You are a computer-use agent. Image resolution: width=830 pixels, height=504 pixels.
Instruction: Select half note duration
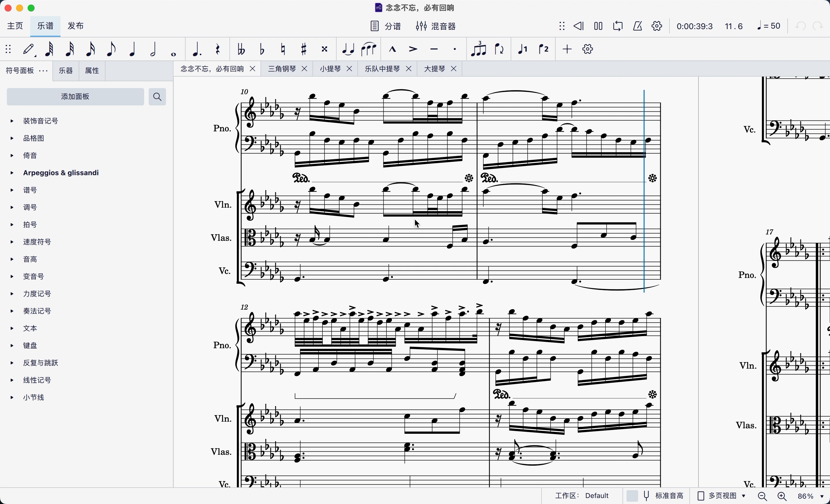coord(153,49)
